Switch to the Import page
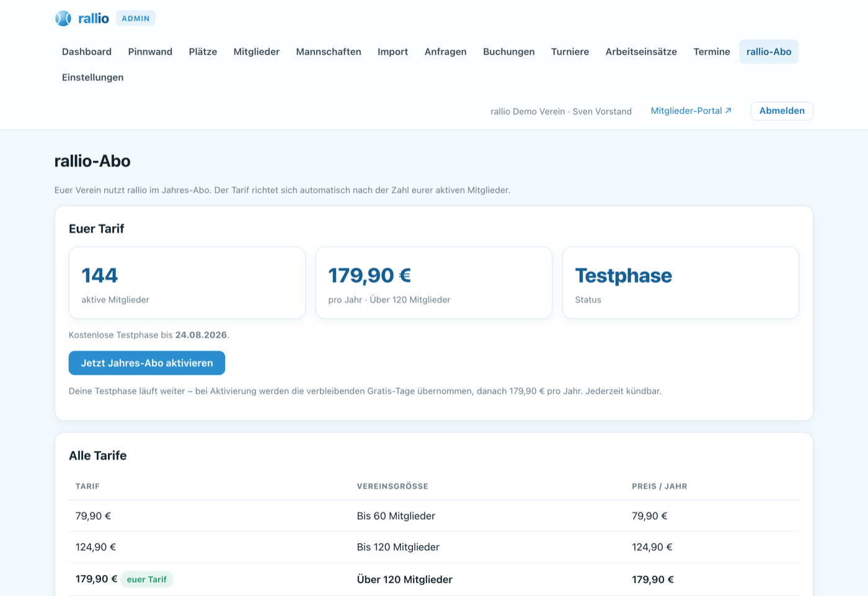868x596 pixels. [x=392, y=51]
